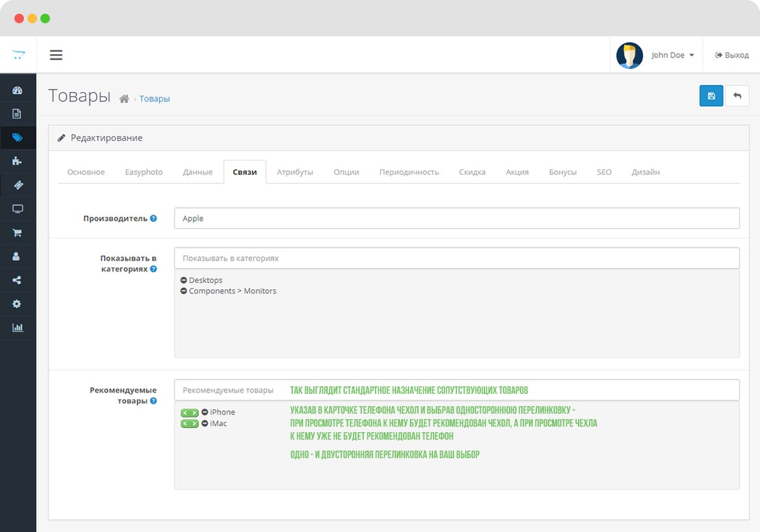The width and height of the screenshot is (760, 532).
Task: Open the Скидка tab
Action: (472, 172)
